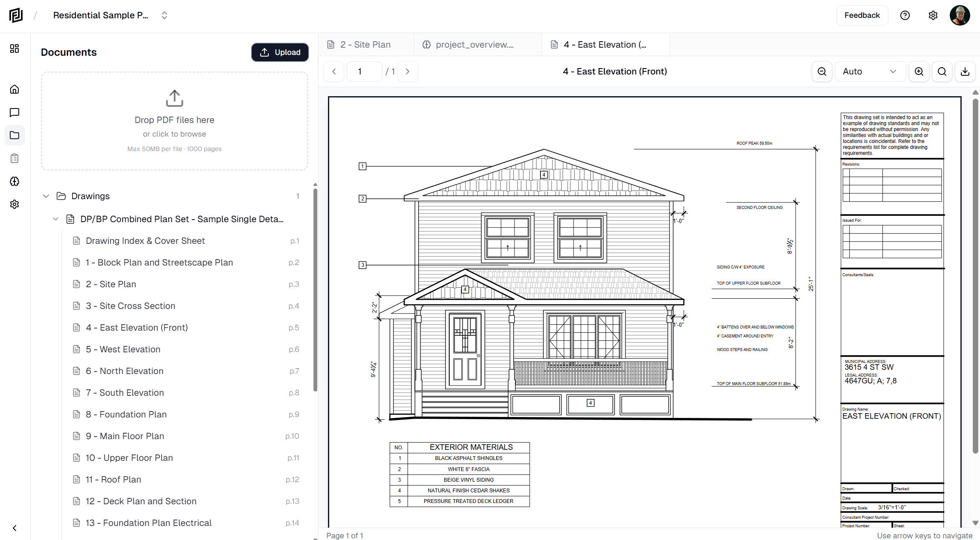
Task: Click the clipboard icon in left sidebar
Action: click(14, 158)
